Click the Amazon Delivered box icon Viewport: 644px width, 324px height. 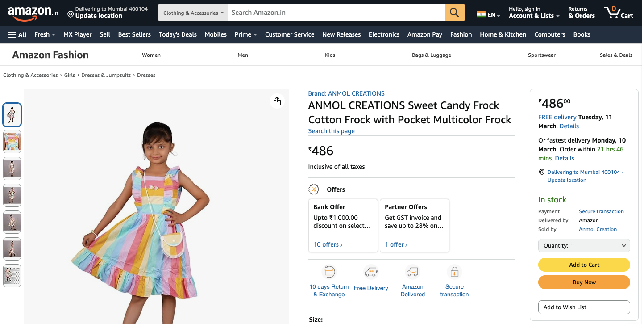(x=412, y=272)
